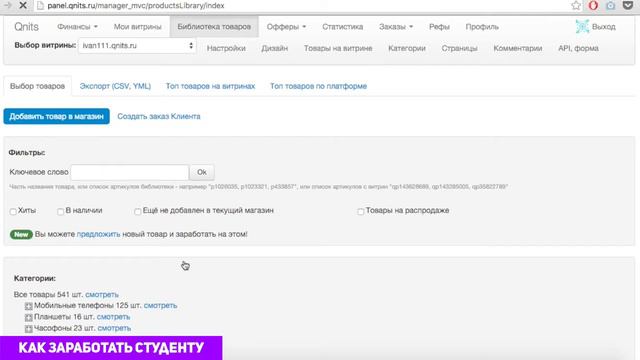Image resolution: width=640 pixels, height=360 pixels.
Task: Open the blue camera extension icon
Action: 611,5
